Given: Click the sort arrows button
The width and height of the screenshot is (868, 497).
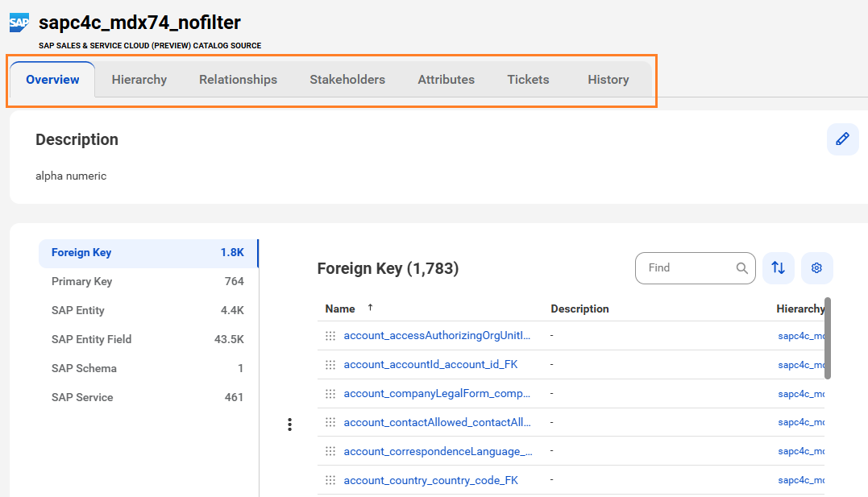Looking at the screenshot, I should 779,268.
